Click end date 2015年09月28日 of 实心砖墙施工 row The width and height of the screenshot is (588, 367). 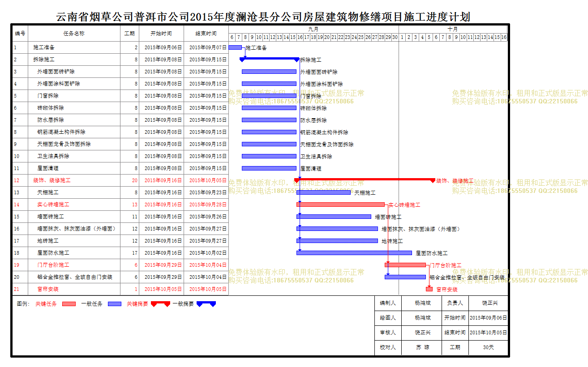(x=208, y=205)
